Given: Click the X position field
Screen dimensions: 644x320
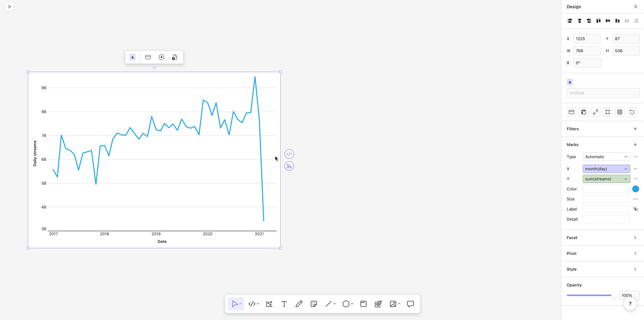Looking at the screenshot, I should tap(587, 39).
